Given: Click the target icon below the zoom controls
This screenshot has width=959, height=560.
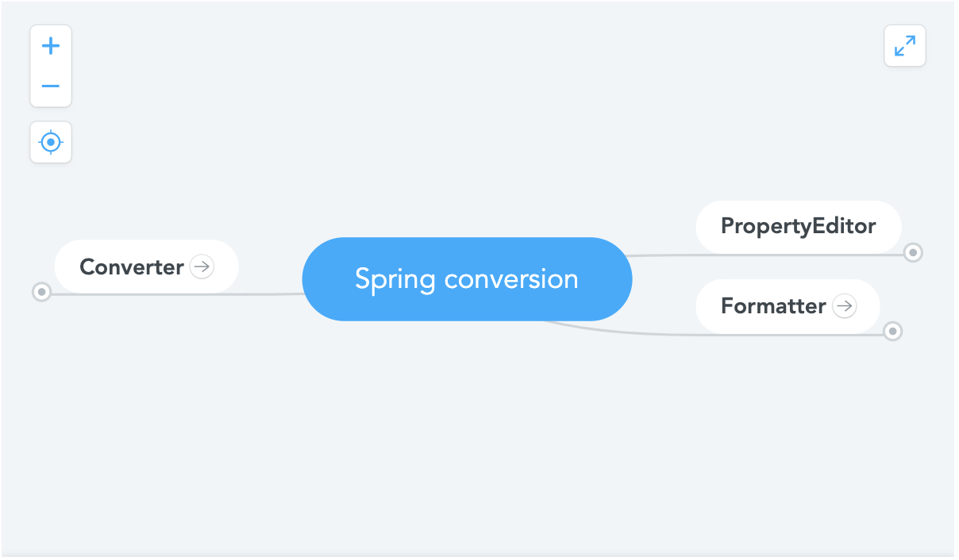Looking at the screenshot, I should pos(51,142).
